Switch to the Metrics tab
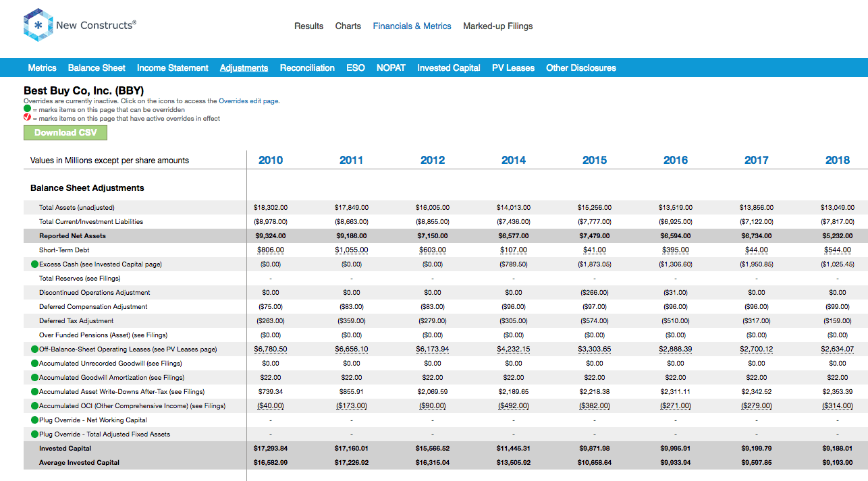Screen dimensions: 868x481 (43, 68)
